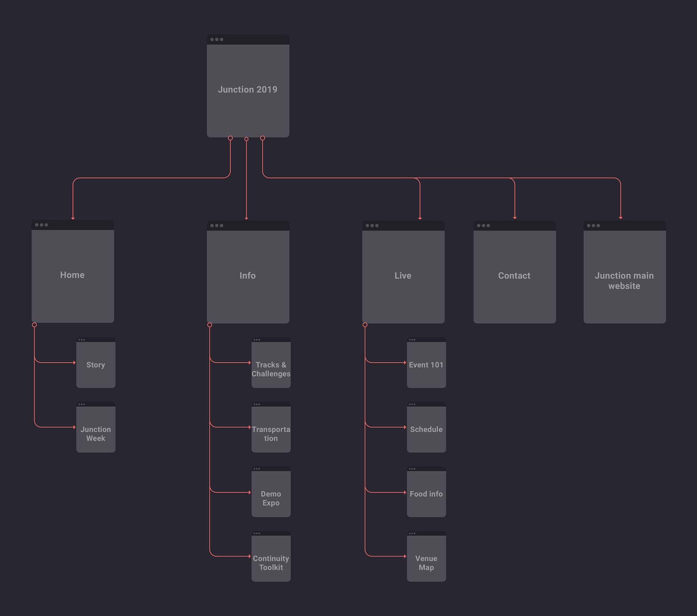The width and height of the screenshot is (697, 616).
Task: Click the connector circle under Home box
Action: click(34, 325)
